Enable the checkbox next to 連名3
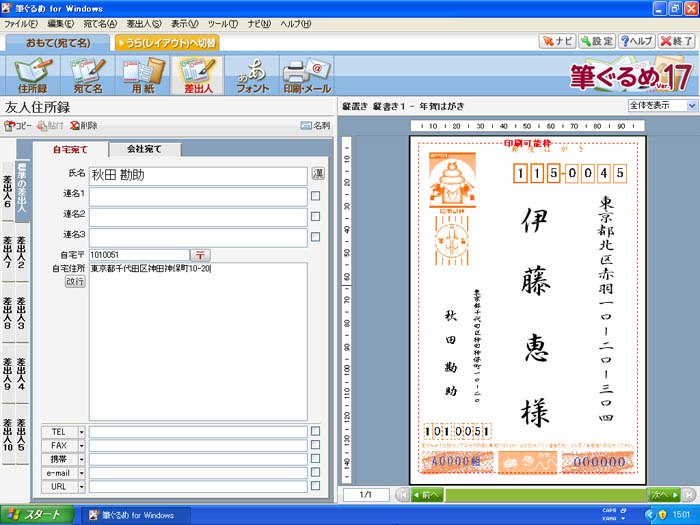 click(315, 238)
